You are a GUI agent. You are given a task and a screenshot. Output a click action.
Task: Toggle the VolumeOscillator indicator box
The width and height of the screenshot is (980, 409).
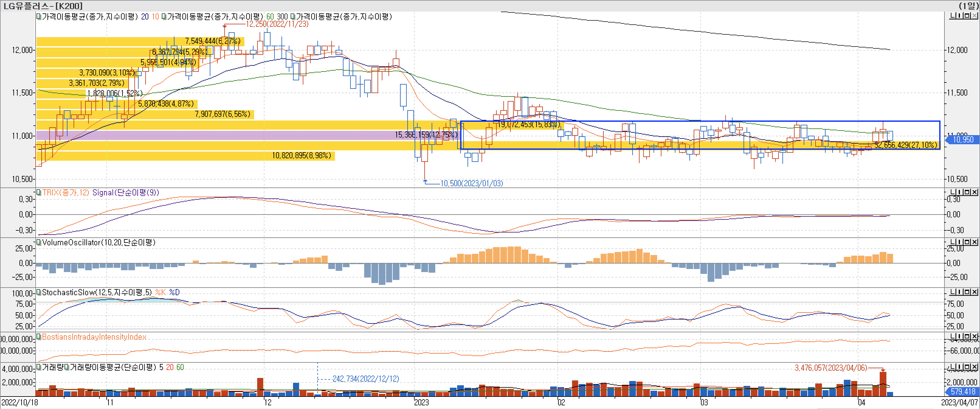(38, 242)
